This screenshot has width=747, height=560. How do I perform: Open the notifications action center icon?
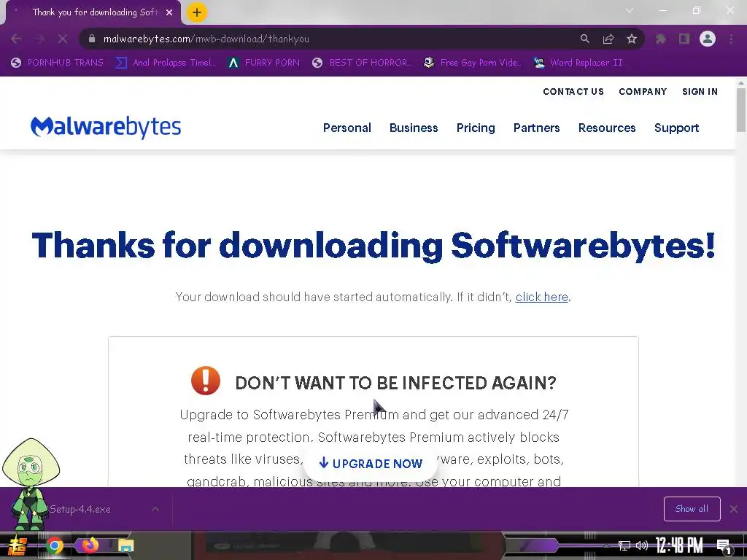tap(724, 546)
